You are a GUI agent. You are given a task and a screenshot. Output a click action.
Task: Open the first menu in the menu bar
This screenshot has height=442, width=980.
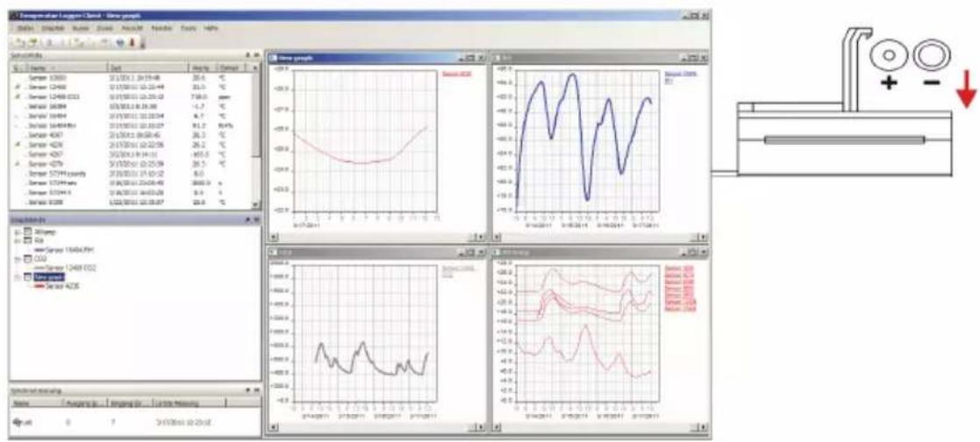point(25,29)
